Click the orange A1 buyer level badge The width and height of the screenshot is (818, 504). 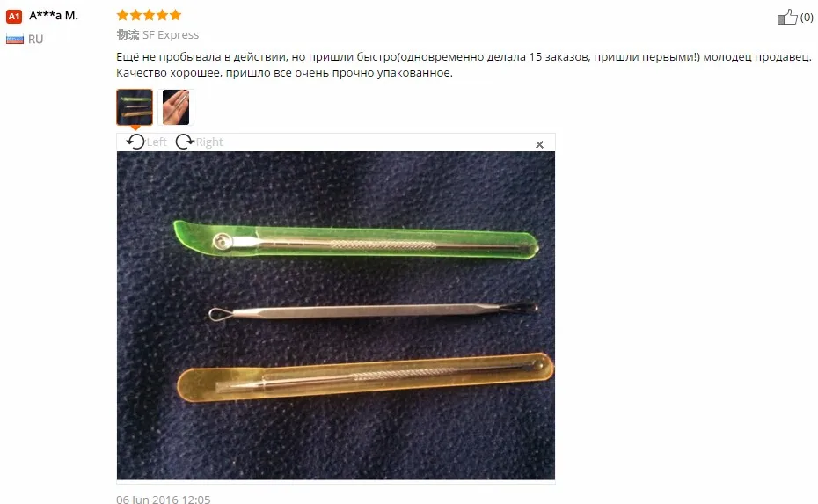pos(14,17)
